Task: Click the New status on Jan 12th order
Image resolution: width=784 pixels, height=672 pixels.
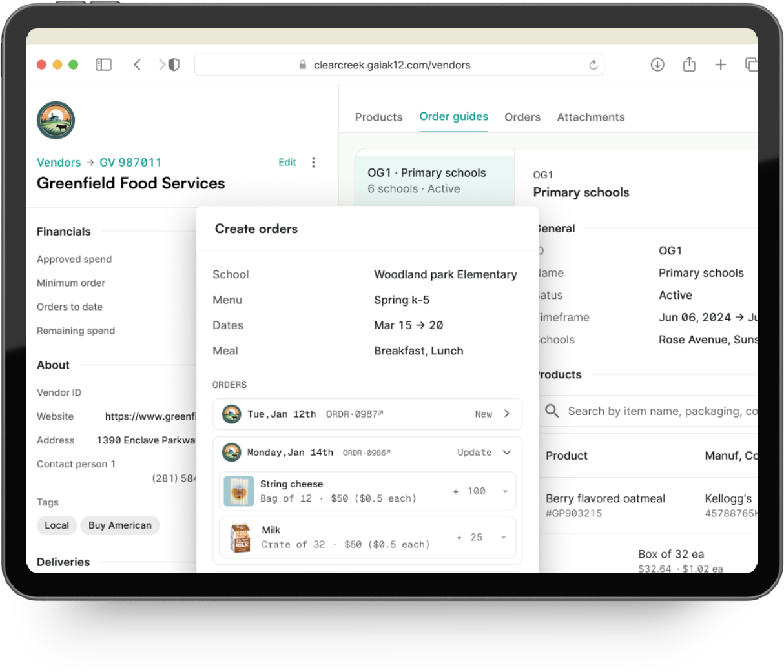Action: click(x=484, y=414)
